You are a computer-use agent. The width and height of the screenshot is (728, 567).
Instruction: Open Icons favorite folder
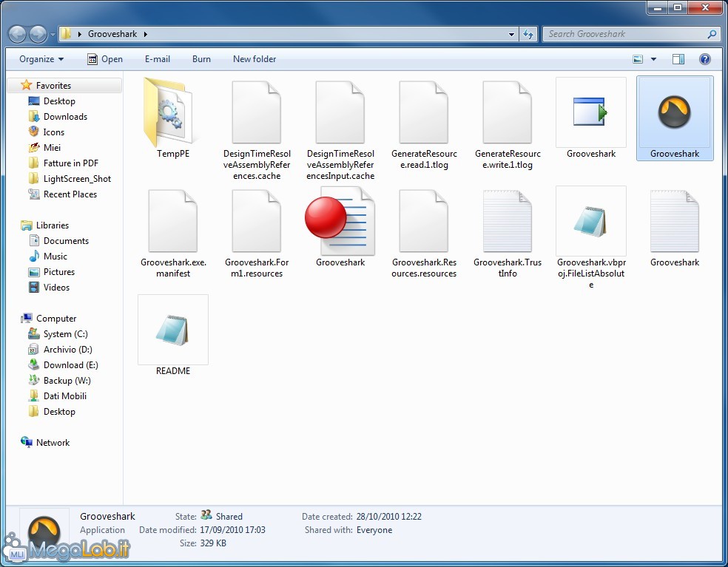coord(54,132)
